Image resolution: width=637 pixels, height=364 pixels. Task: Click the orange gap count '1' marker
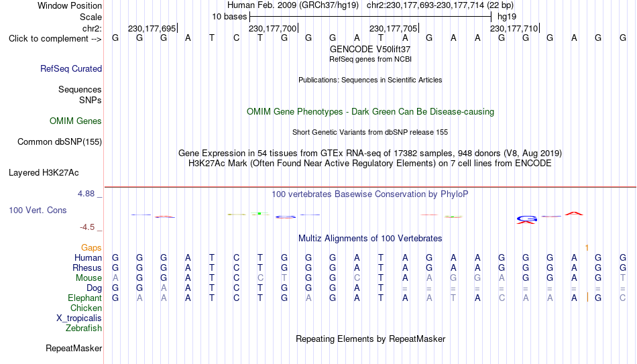click(x=587, y=247)
